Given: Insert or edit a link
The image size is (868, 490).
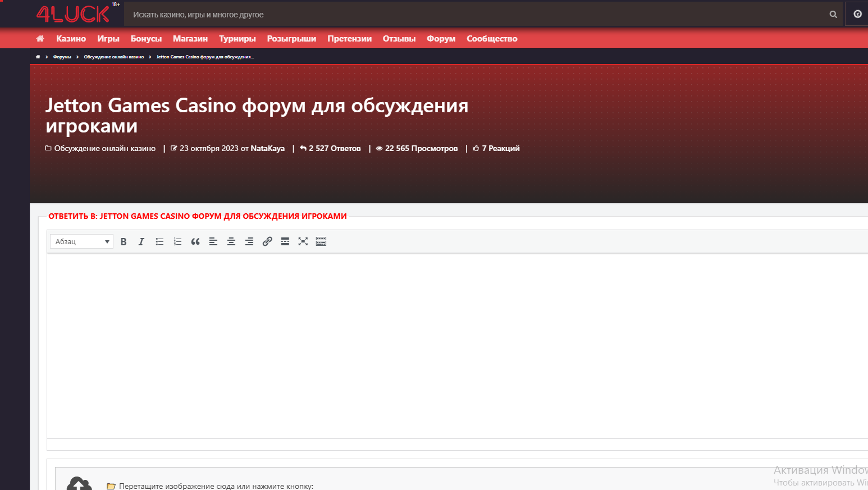Looking at the screenshot, I should (x=267, y=241).
